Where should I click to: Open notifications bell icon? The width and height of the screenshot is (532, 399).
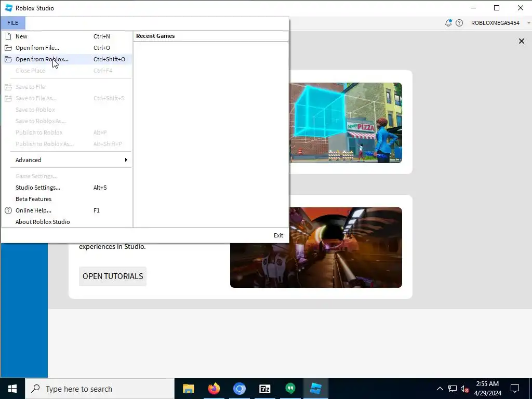448,23
